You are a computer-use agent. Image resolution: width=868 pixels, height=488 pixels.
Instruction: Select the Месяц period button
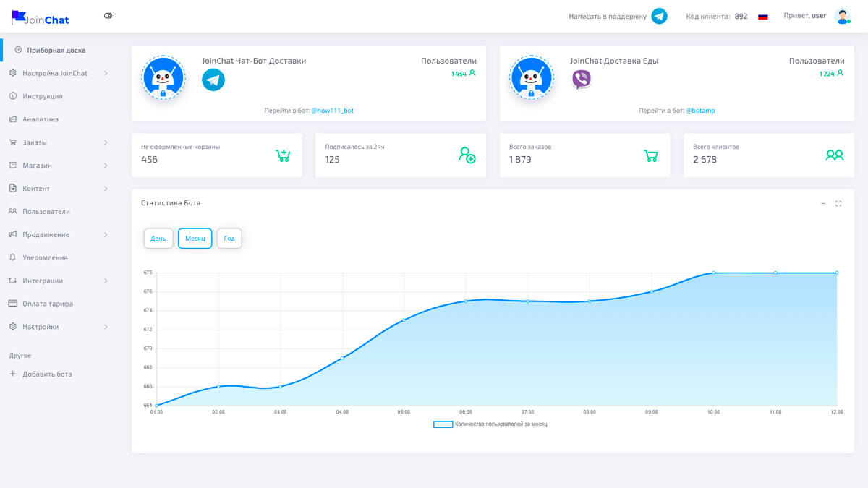pyautogui.click(x=195, y=239)
